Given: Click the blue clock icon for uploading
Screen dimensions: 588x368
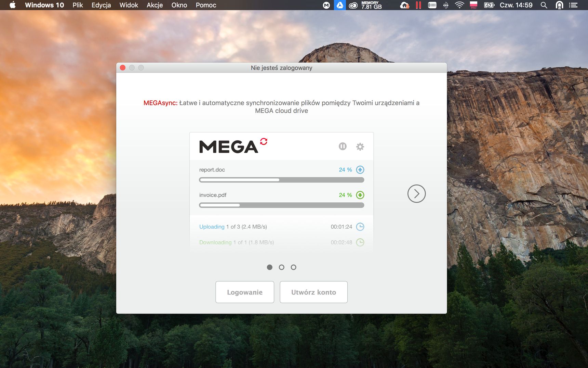Looking at the screenshot, I should 360,227.
